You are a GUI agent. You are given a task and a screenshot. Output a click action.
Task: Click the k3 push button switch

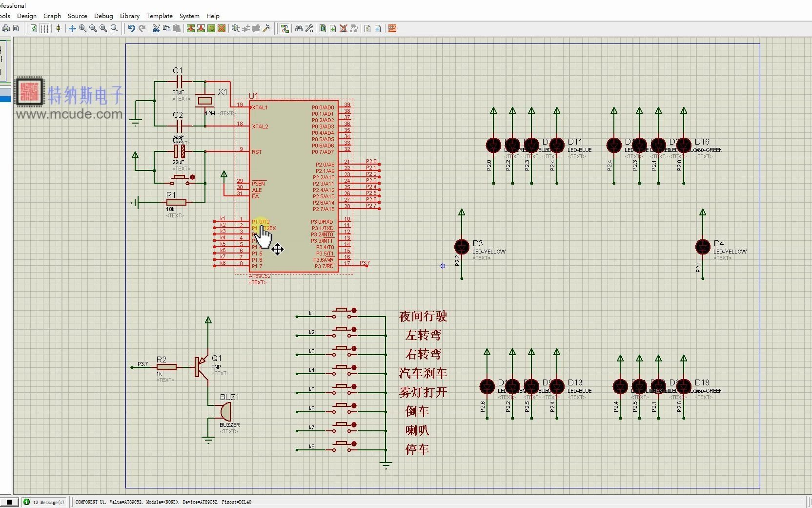point(345,351)
